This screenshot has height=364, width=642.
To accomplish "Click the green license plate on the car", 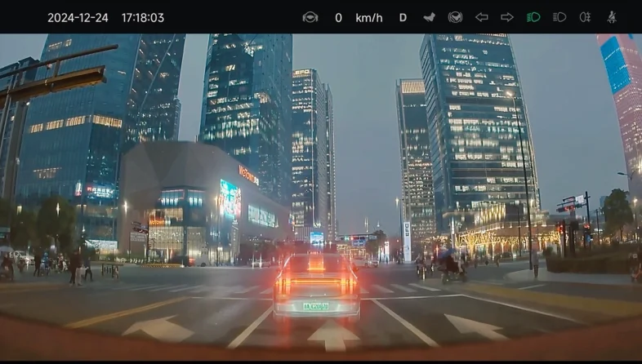I will tap(315, 307).
